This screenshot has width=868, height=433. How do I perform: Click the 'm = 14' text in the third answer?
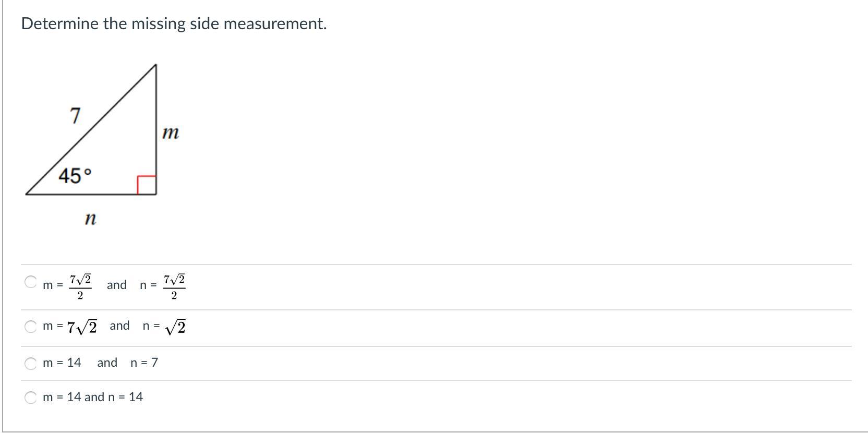tap(62, 363)
